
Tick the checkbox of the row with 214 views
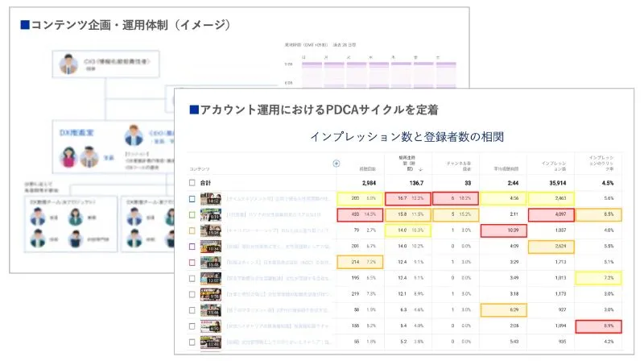tap(192, 263)
